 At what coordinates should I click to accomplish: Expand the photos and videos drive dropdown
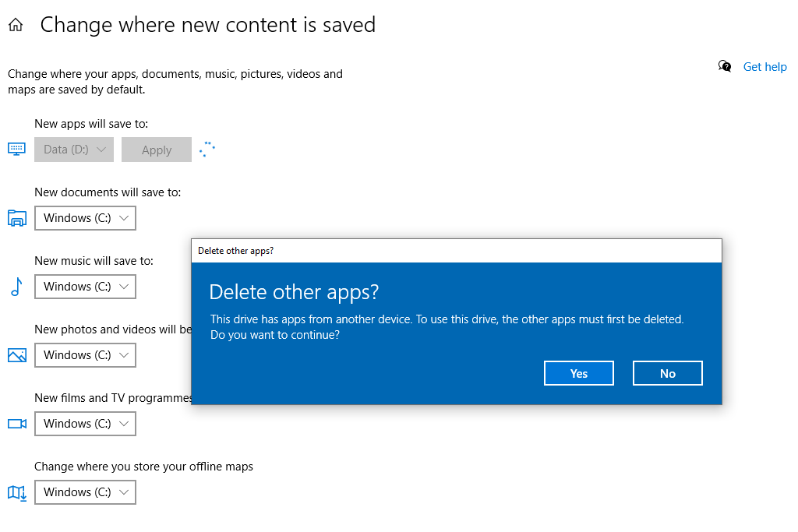(x=85, y=355)
